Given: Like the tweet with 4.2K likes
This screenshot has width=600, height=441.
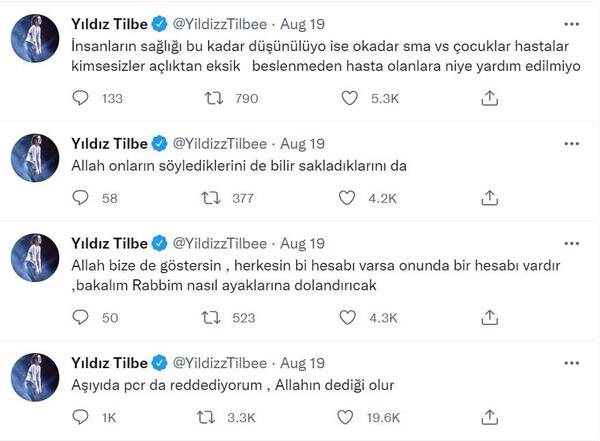Looking at the screenshot, I should click(349, 198).
